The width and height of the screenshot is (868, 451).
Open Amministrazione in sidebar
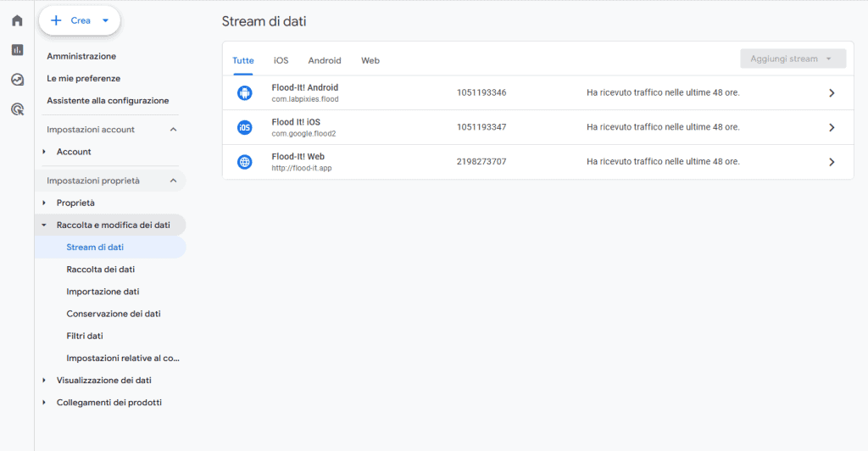click(81, 56)
